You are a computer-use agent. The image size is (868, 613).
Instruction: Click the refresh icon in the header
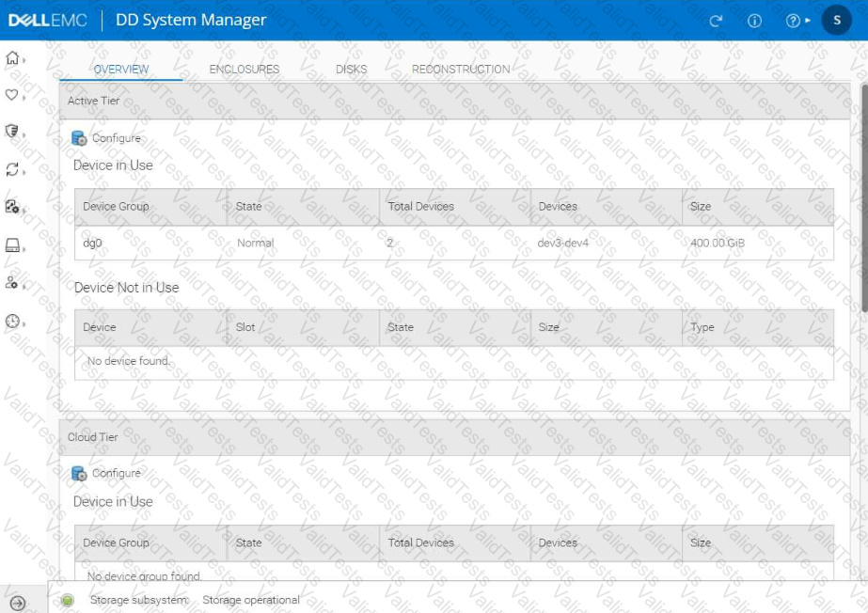[716, 21]
